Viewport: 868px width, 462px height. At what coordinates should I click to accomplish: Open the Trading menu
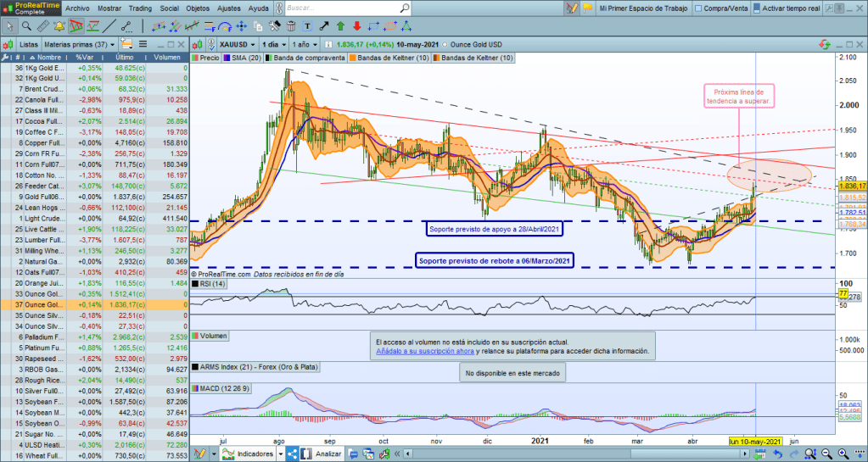[140, 8]
